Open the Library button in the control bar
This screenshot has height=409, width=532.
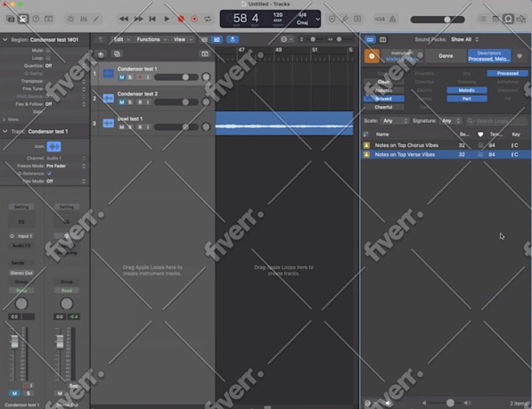coord(11,19)
